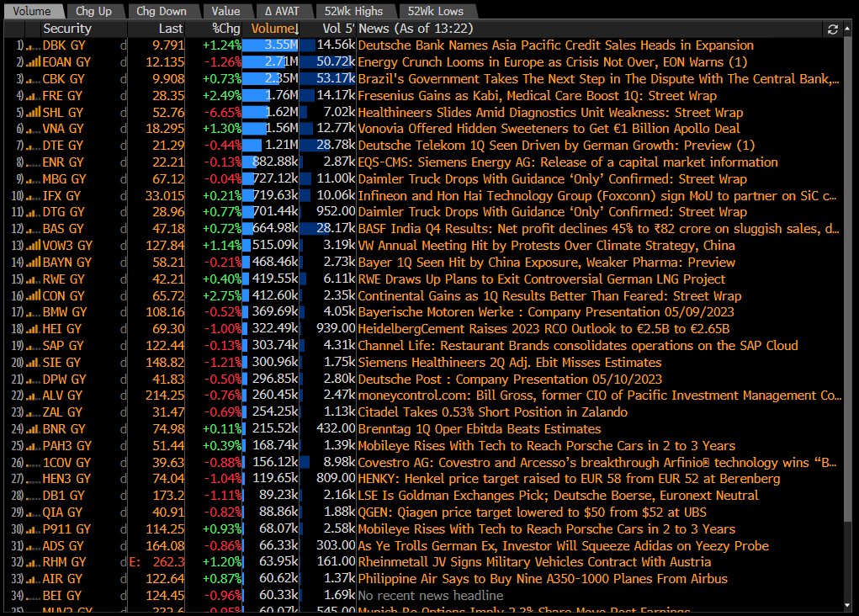
Task: Click the DPW GY volume 296.85k
Action: pos(275,380)
